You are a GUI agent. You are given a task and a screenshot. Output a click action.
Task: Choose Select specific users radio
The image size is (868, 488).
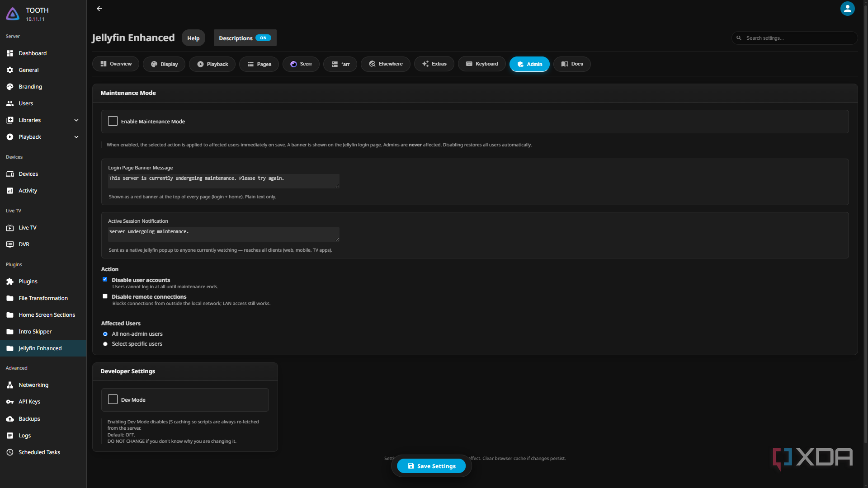click(105, 344)
